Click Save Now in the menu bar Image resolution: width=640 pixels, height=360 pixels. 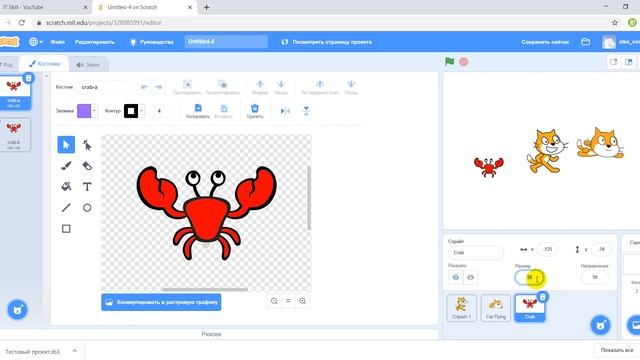click(x=545, y=42)
